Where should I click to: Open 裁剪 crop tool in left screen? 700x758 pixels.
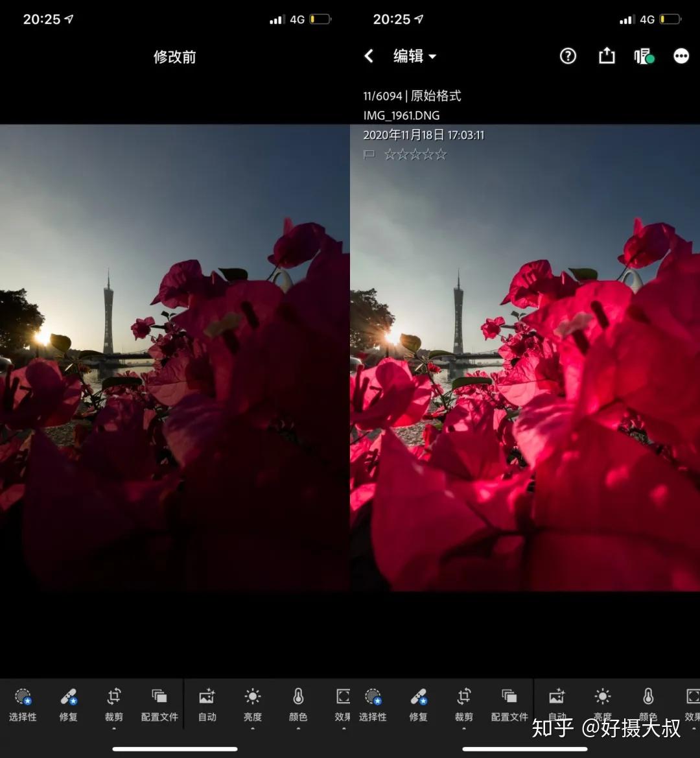[x=114, y=705]
